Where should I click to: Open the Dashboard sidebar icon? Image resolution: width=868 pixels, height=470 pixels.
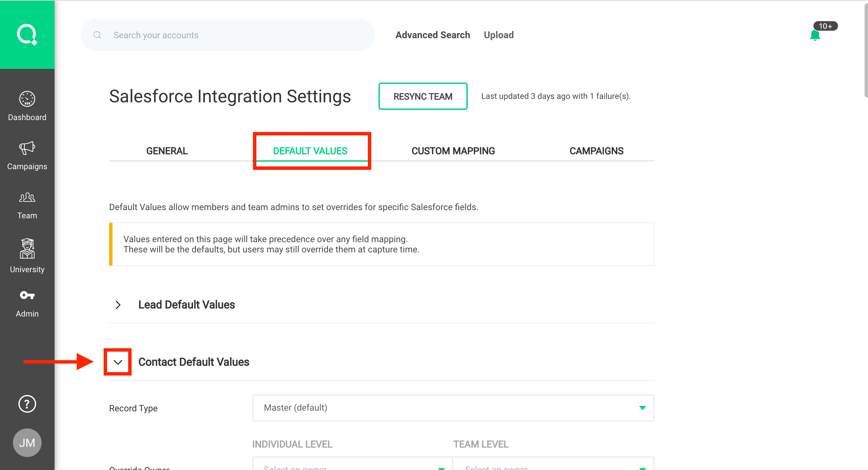tap(27, 99)
